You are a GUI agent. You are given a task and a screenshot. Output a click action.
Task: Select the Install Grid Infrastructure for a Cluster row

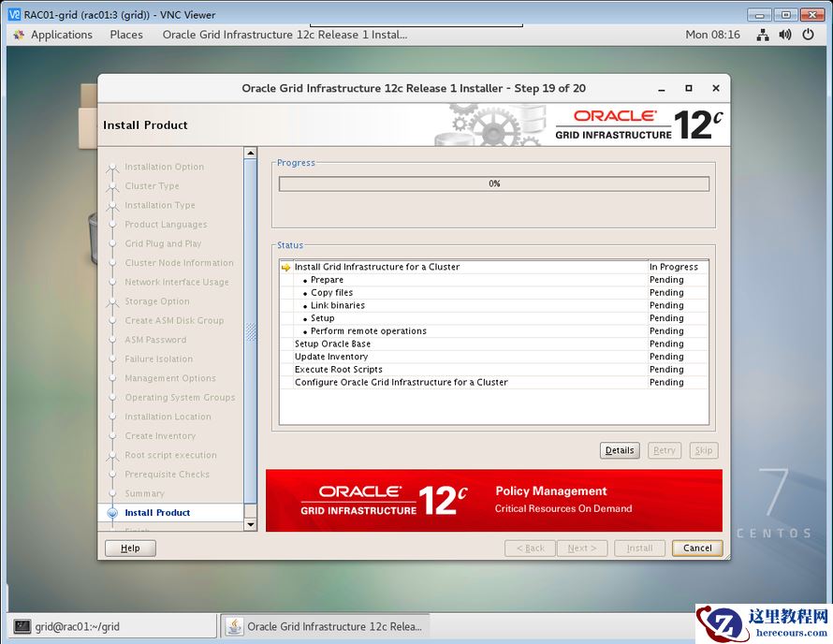point(494,267)
